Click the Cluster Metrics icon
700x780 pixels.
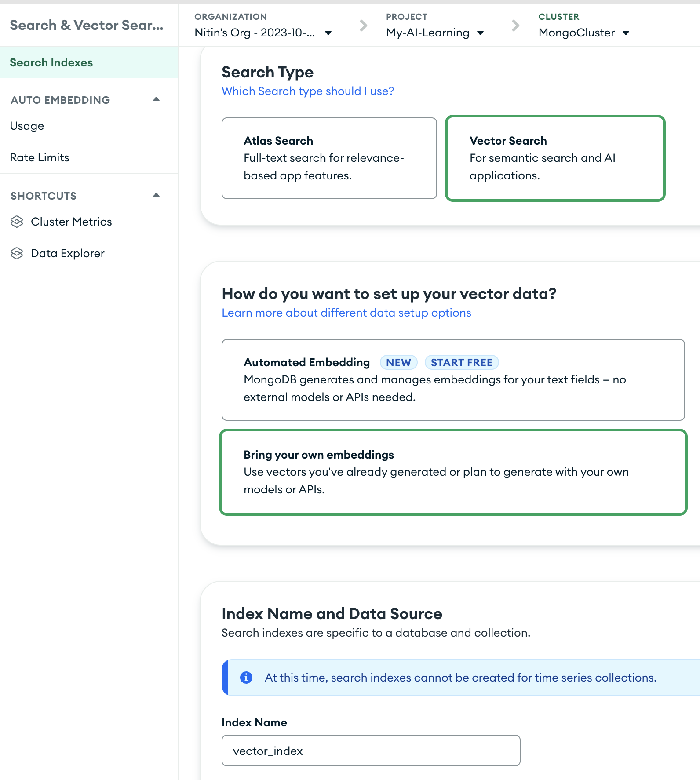click(x=17, y=222)
